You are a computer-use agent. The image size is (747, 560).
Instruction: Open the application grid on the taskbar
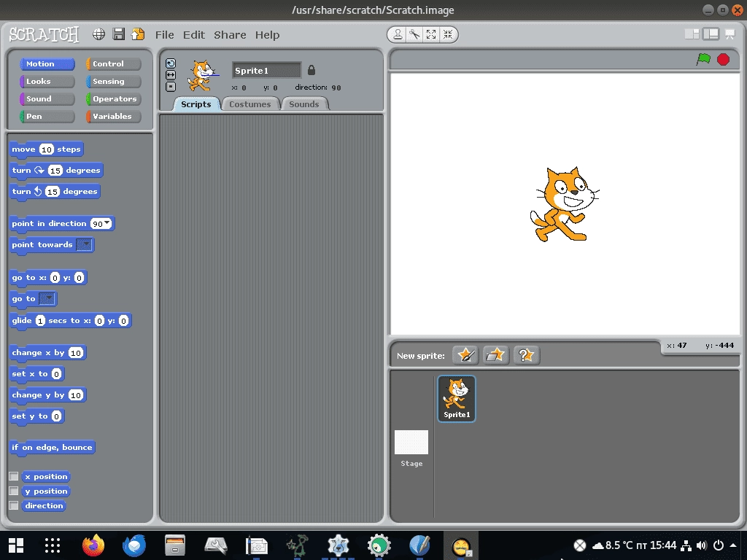(53, 545)
